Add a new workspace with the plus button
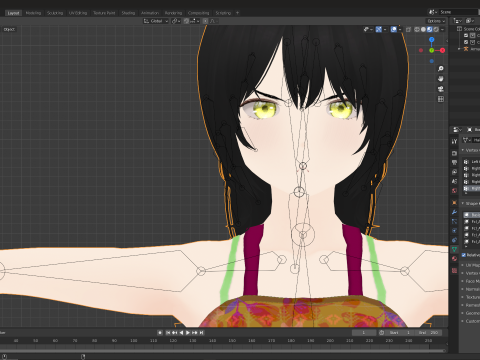 tap(238, 13)
